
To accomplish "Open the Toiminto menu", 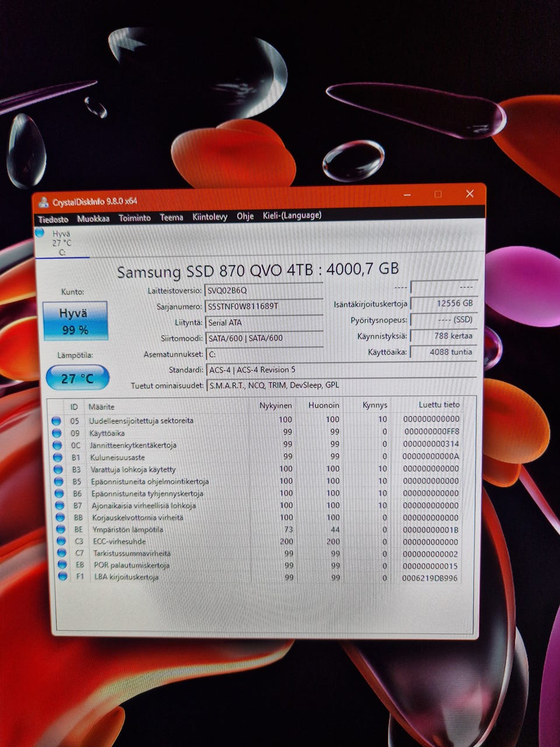I will tap(135, 218).
